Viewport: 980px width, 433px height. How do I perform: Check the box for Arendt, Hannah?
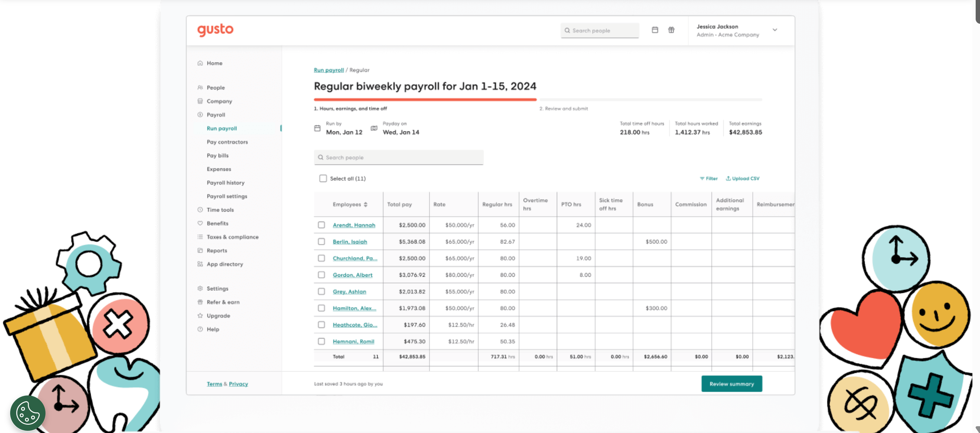click(x=322, y=225)
